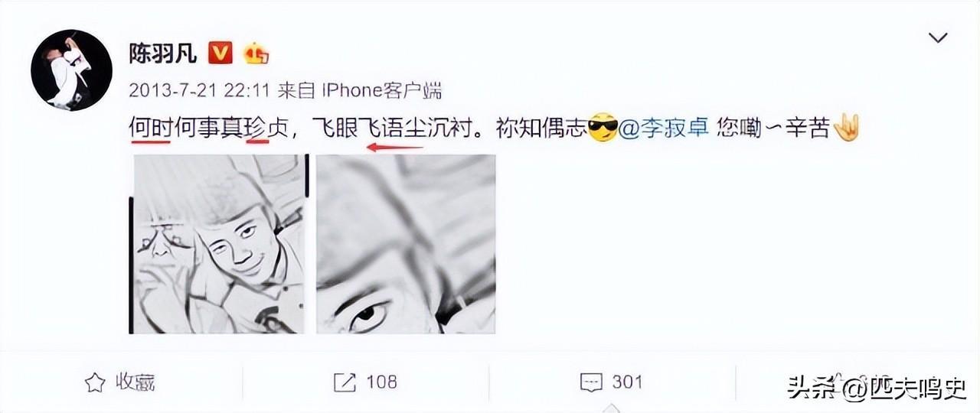980x413 pixels.
Task: Click the repost share icon
Action: (x=345, y=382)
